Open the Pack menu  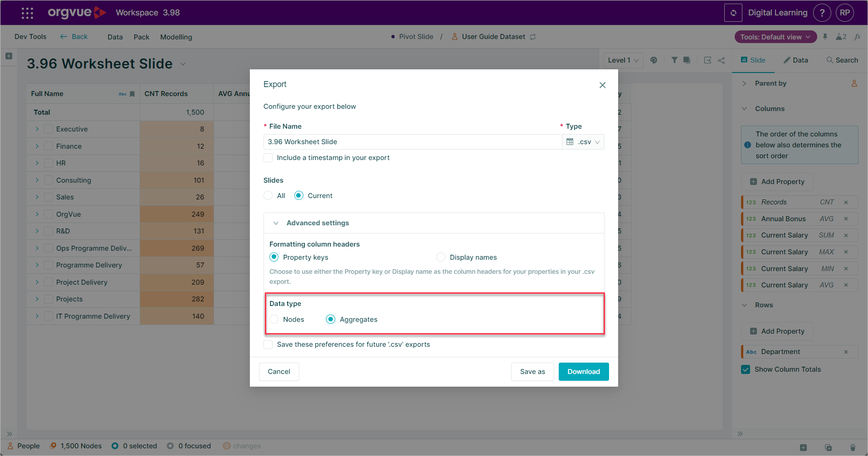tap(141, 37)
